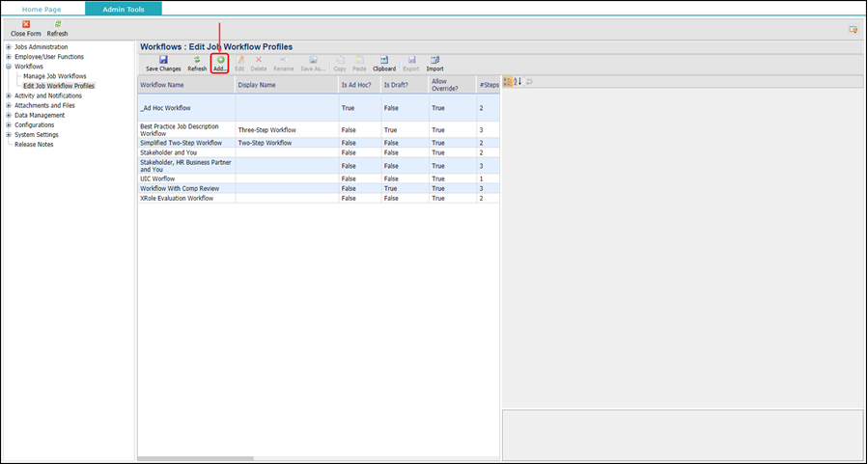The width and height of the screenshot is (868, 464).
Task: Select Data Management label
Action: (40, 115)
